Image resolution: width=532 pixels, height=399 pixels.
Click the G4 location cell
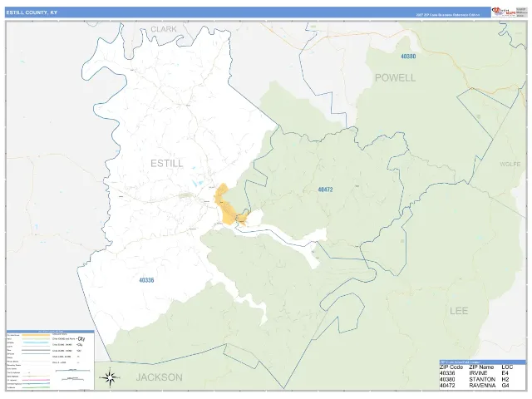505,386
